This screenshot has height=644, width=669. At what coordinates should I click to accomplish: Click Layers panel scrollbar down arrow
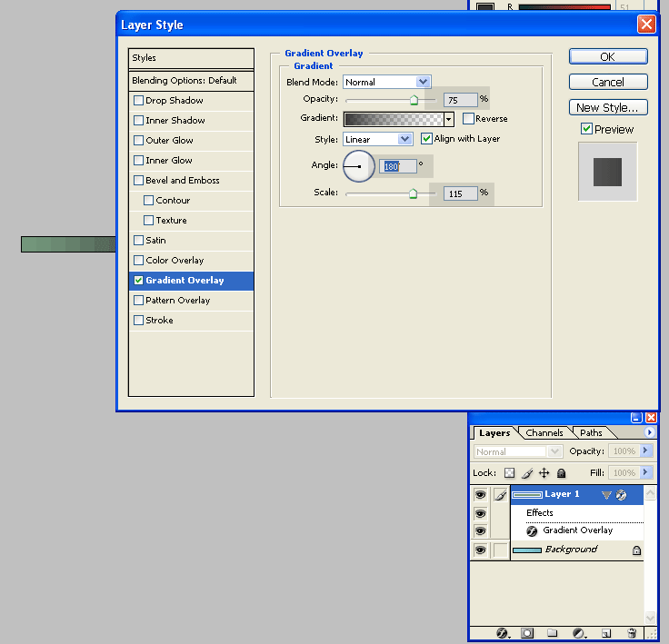650,618
